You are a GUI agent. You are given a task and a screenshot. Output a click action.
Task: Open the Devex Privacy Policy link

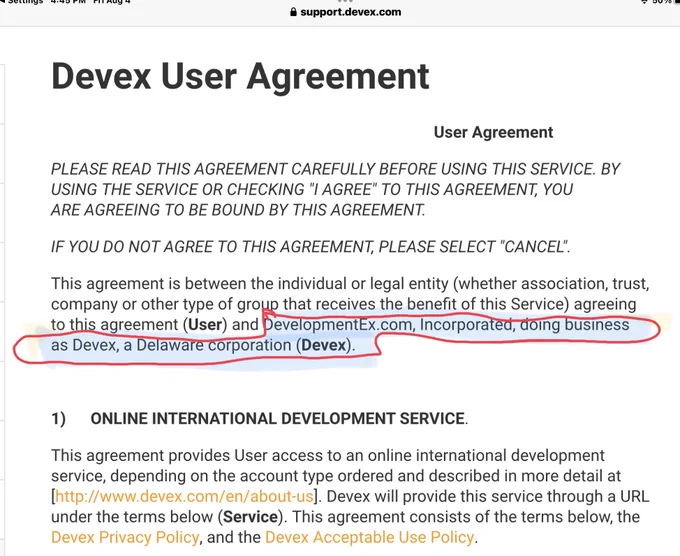[125, 537]
